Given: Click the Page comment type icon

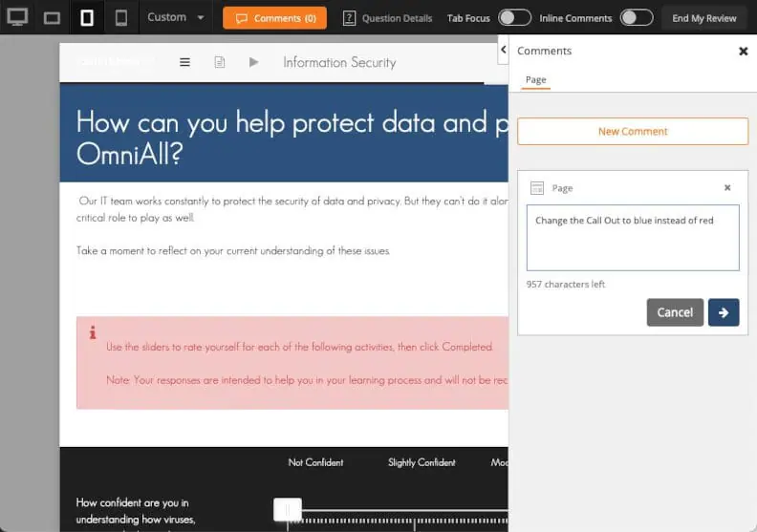Looking at the screenshot, I should click(537, 187).
